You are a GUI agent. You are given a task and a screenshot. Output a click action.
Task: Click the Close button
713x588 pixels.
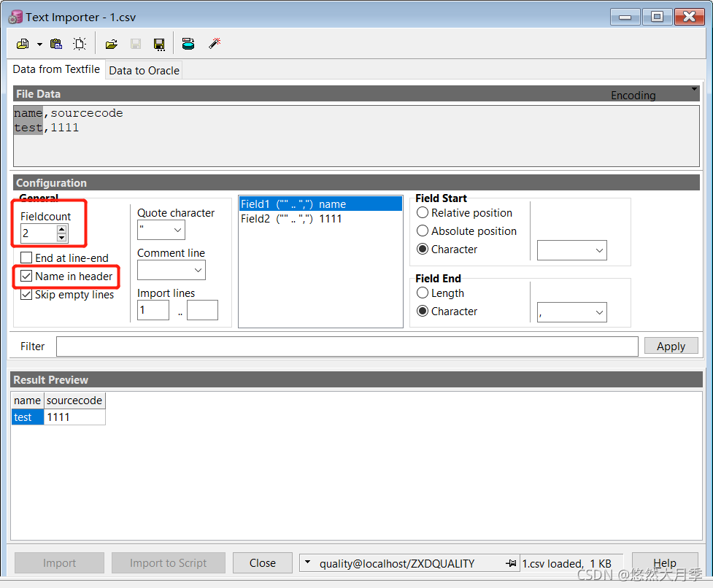[x=263, y=563]
